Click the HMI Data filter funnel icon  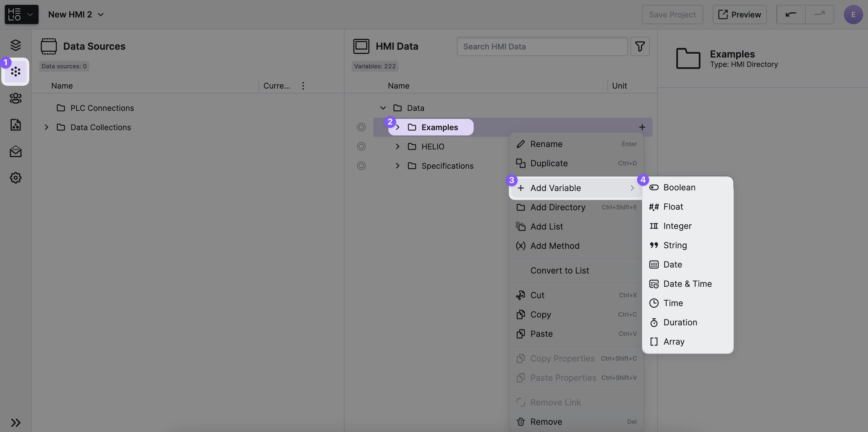tap(640, 46)
